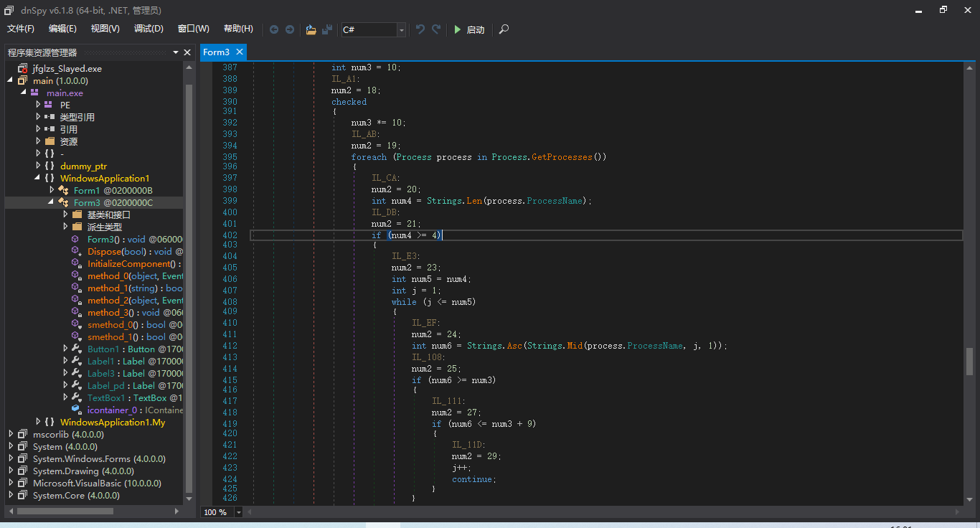980x528 pixels.
Task: Click the mscorlib (4.0.0.0) assembly icon
Action: pyautogui.click(x=22, y=434)
